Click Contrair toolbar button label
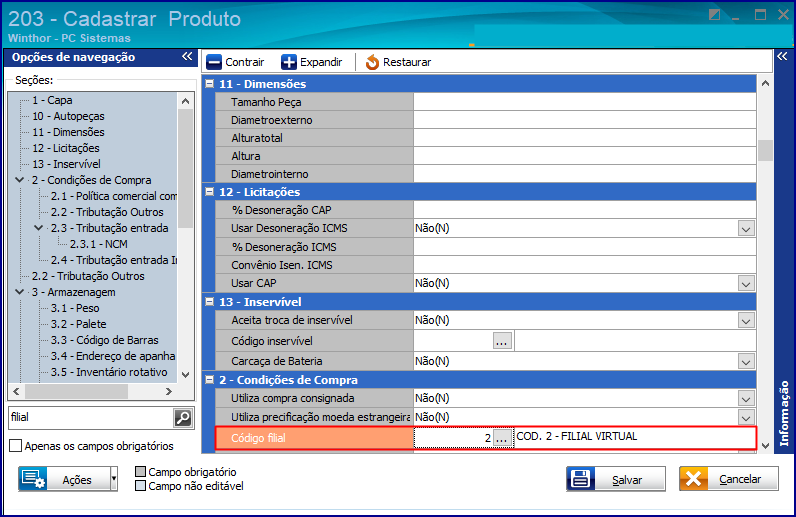The image size is (796, 517). click(x=245, y=62)
